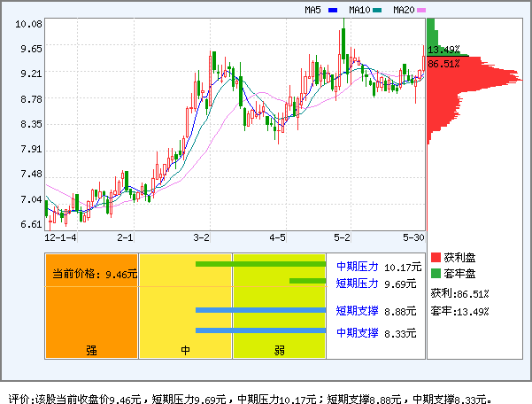Image resolution: width=532 pixels, height=404 pixels.
Task: Click the 5-2 date axis label
Action: pos(342,237)
